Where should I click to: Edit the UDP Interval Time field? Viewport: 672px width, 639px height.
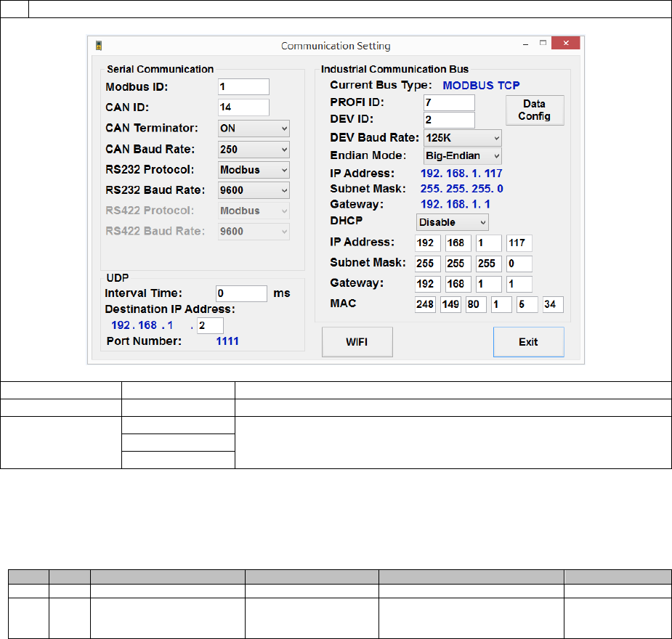click(242, 293)
